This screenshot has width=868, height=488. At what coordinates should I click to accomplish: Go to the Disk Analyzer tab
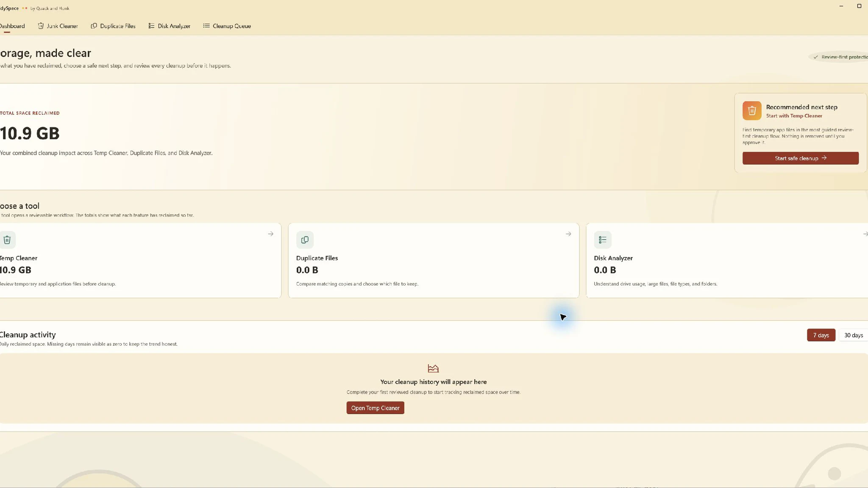click(x=169, y=26)
